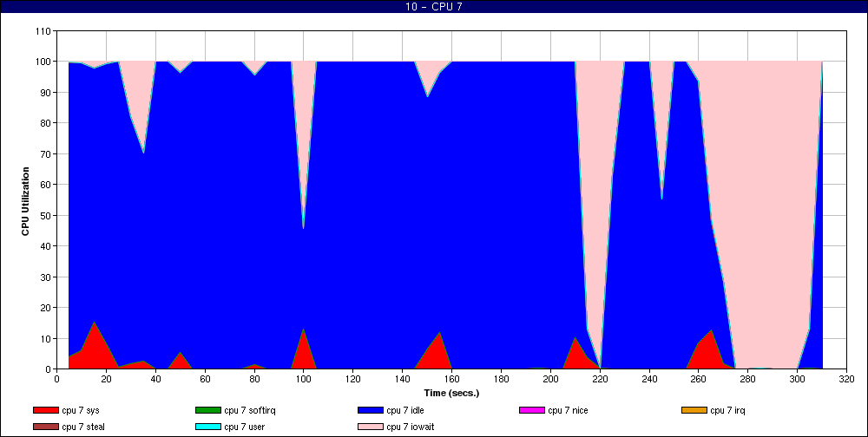Select the 'cpu 7 irq' legend label

[x=728, y=410]
